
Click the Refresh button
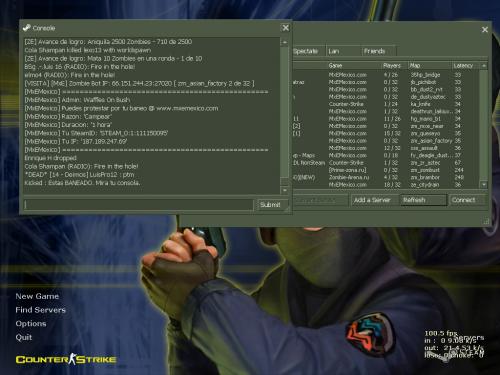(x=423, y=200)
